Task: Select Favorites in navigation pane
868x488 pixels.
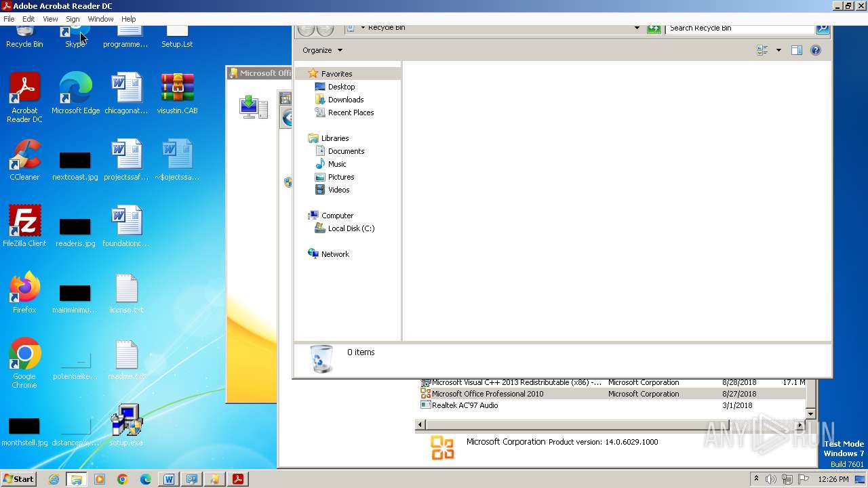Action: [x=336, y=74]
